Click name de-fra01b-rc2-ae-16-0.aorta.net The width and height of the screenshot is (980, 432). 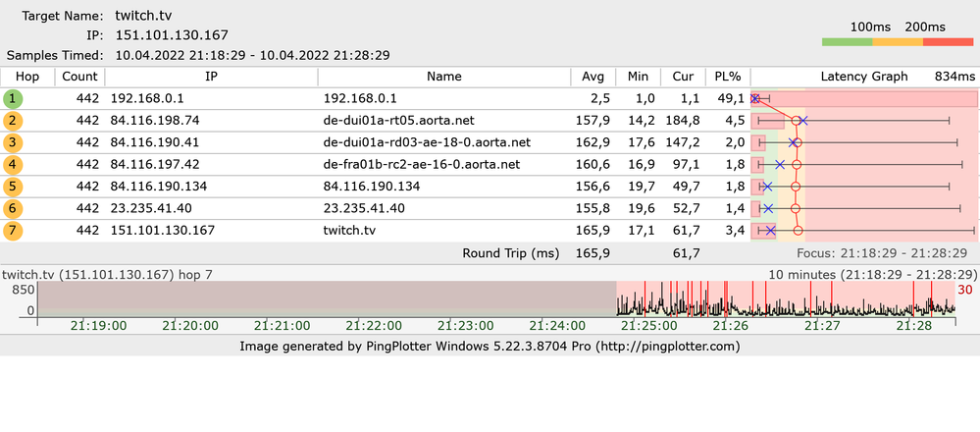pyautogui.click(x=422, y=164)
